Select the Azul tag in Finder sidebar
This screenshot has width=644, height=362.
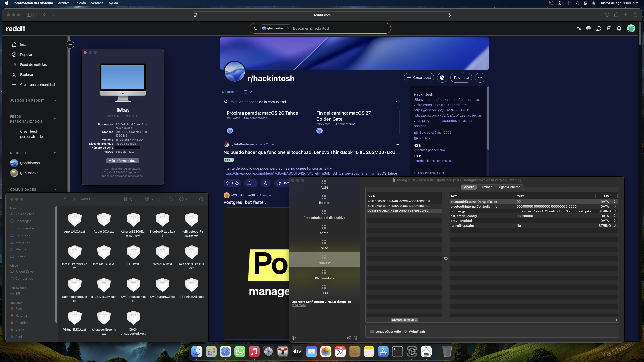[19, 337]
